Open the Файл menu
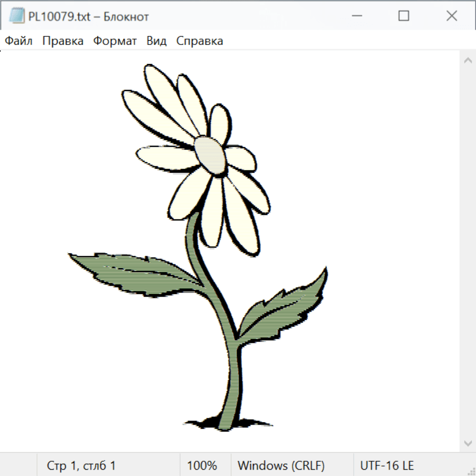The width and height of the screenshot is (476, 476). [x=19, y=41]
